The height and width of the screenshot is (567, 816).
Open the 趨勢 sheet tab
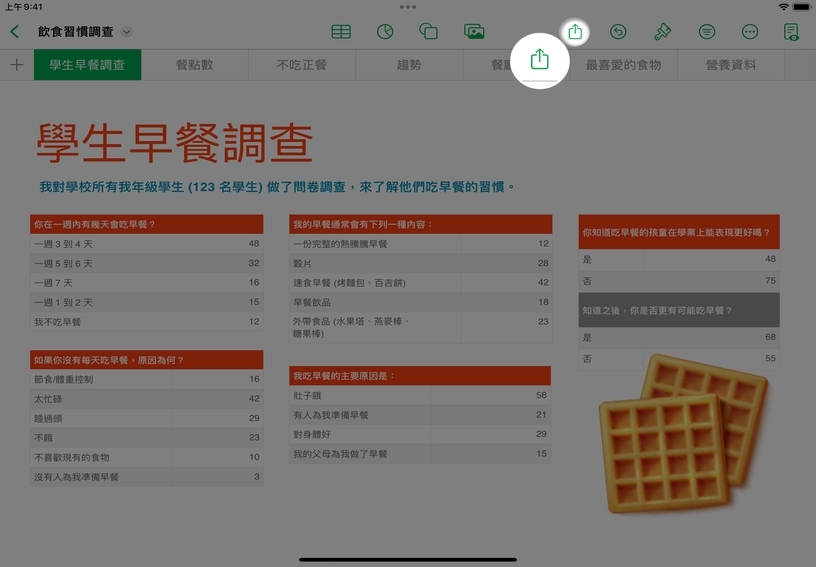coord(408,65)
